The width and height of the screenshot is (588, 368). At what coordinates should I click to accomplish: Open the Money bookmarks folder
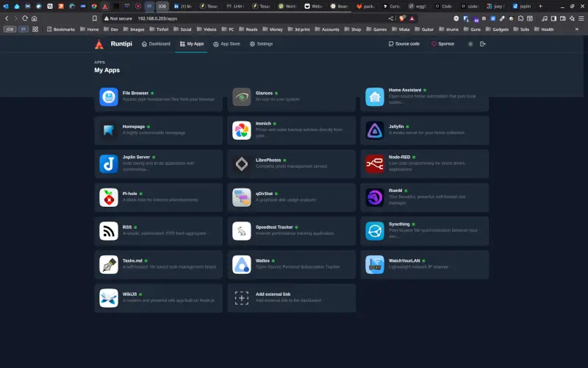(x=273, y=29)
